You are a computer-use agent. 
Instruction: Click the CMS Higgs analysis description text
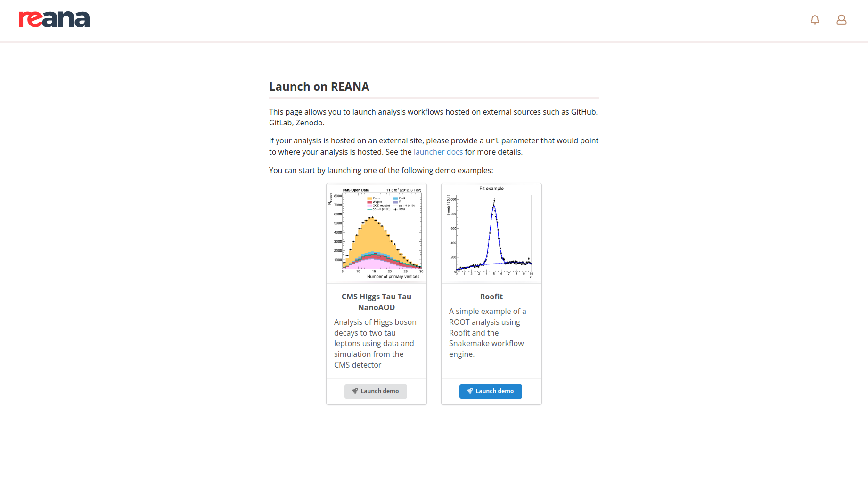[x=375, y=343]
